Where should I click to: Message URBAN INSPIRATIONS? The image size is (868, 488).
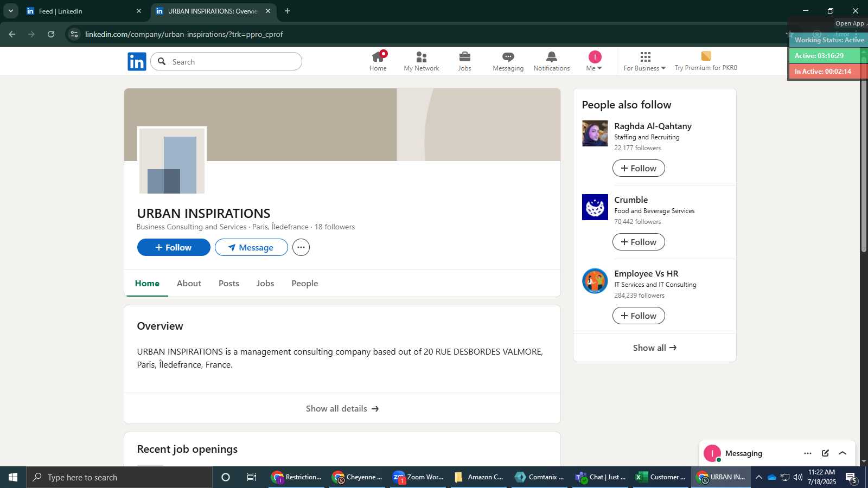[x=251, y=247]
